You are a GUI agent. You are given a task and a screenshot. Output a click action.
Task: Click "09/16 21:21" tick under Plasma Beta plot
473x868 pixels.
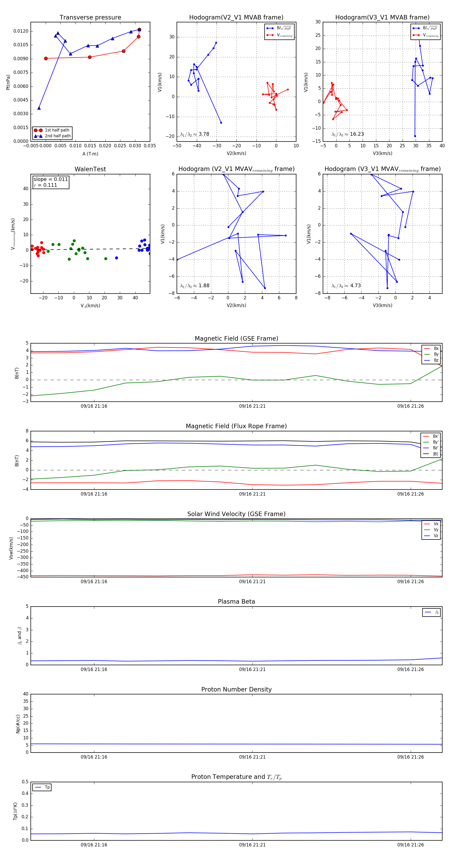(252, 669)
